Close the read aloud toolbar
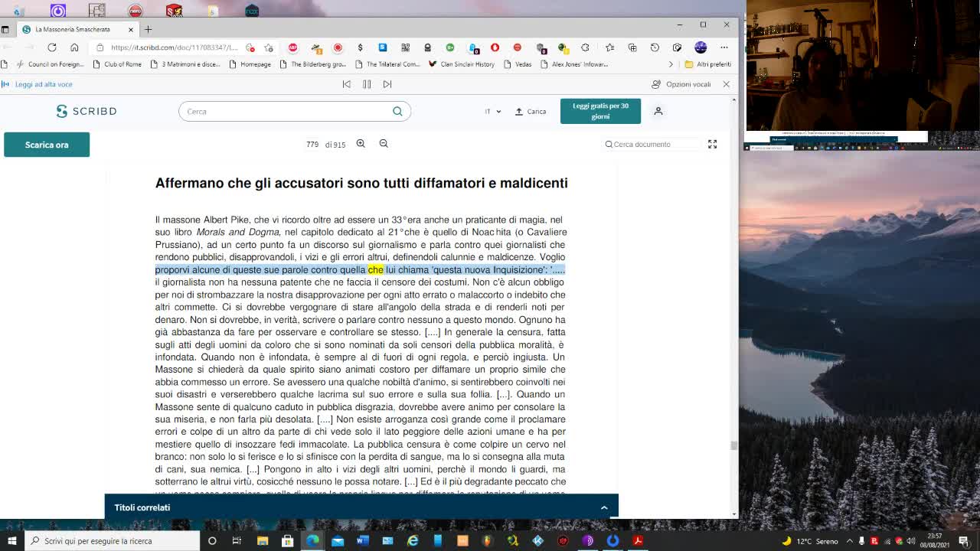The width and height of the screenshot is (980, 551). [726, 84]
